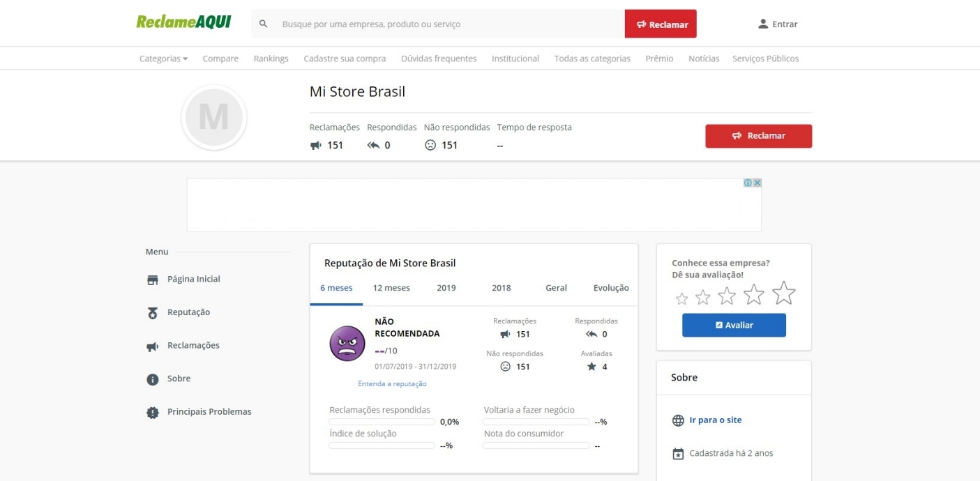Go to Cadastre sua compra

[345, 59]
